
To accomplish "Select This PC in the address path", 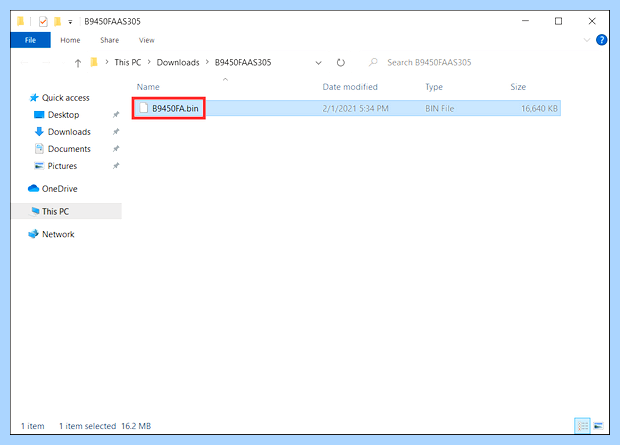I will (128, 62).
